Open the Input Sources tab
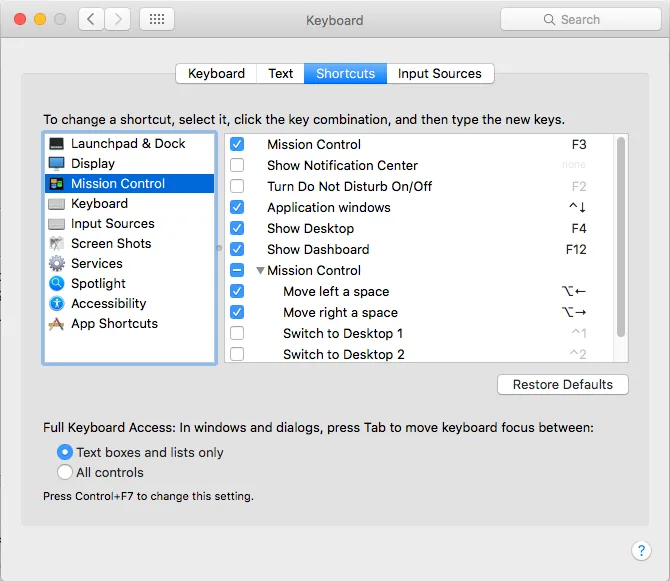The image size is (670, 581). coord(440,73)
